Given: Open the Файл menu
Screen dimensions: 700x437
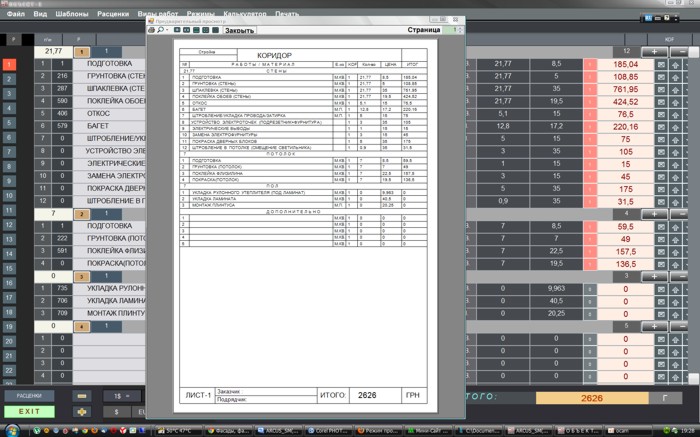Looking at the screenshot, I should (16, 15).
